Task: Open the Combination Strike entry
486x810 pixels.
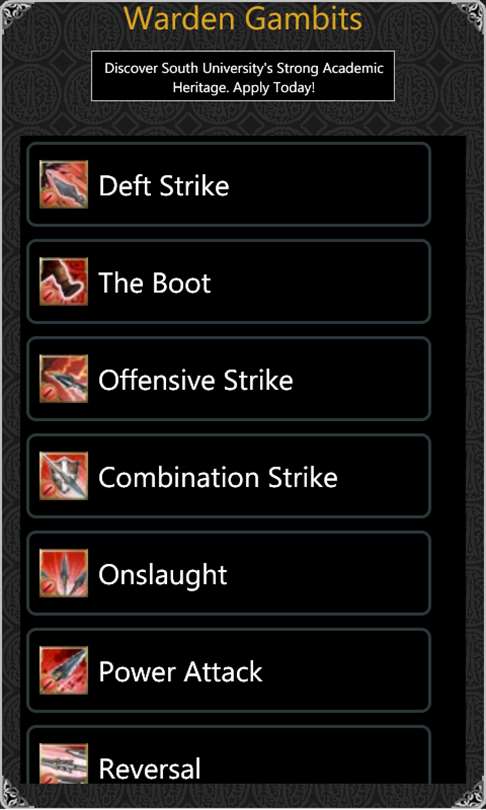Action: point(229,476)
